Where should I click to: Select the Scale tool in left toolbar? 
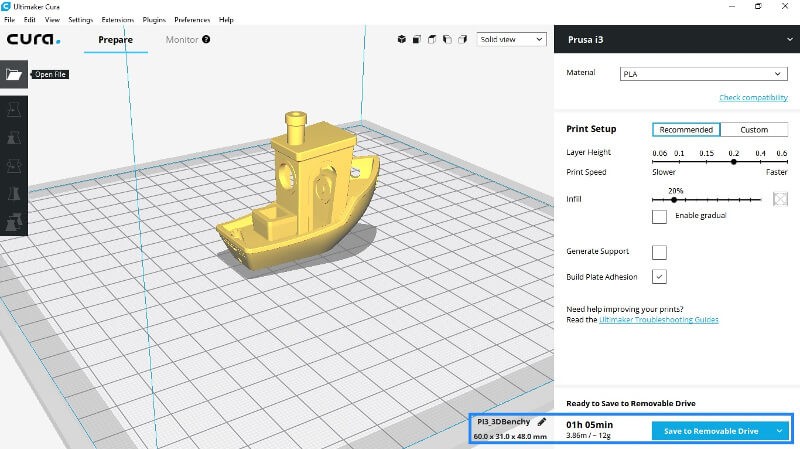pyautogui.click(x=14, y=137)
